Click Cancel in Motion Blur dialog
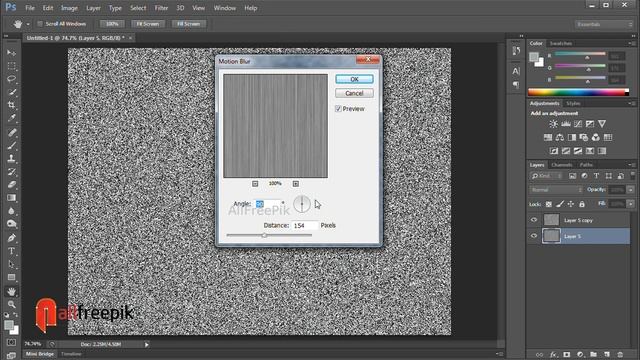The width and height of the screenshot is (640, 360). tap(354, 93)
